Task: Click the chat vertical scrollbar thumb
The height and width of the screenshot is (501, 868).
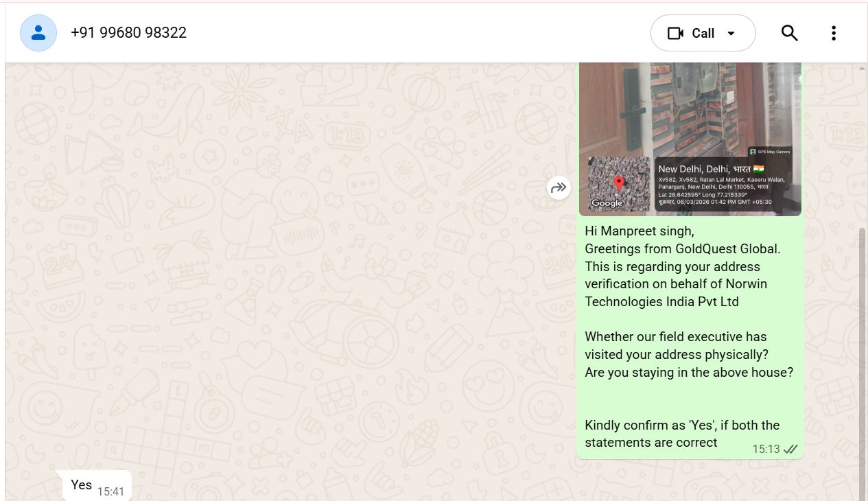Action: 863,364
